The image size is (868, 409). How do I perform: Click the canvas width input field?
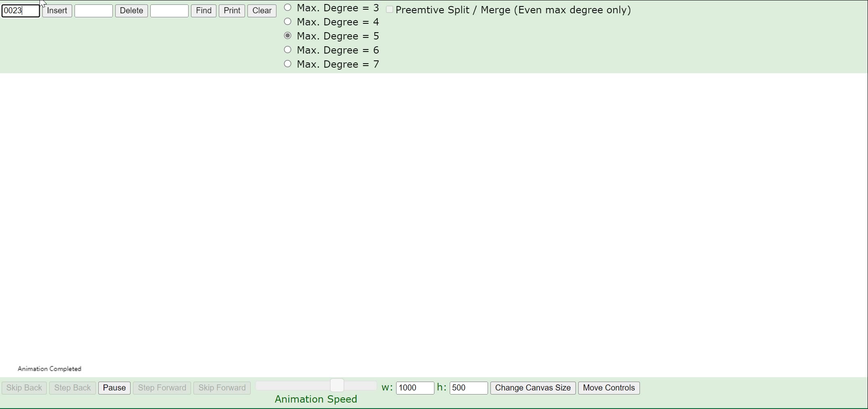click(415, 388)
